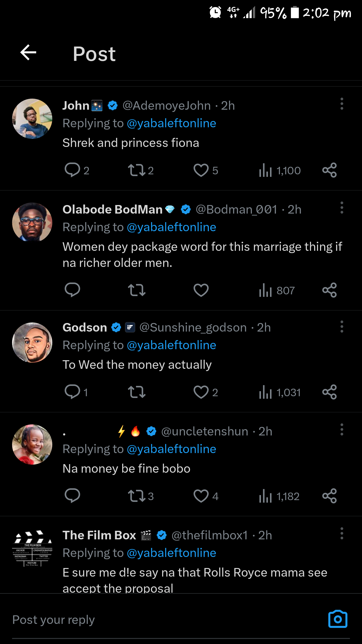362x644 pixels.
Task: Repost John's Shrek and princess fiona reply
Action: [x=137, y=170]
